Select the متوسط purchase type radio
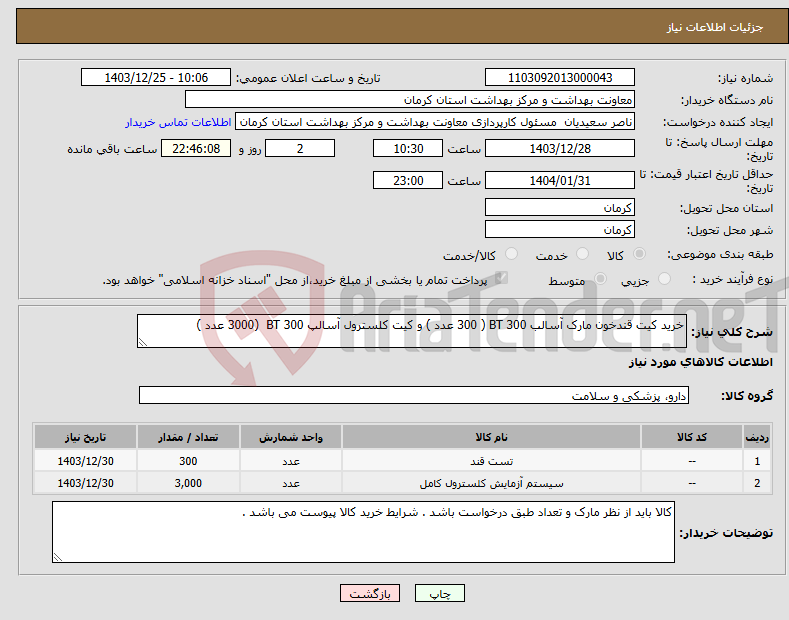This screenshot has width=789, height=620. 600,278
